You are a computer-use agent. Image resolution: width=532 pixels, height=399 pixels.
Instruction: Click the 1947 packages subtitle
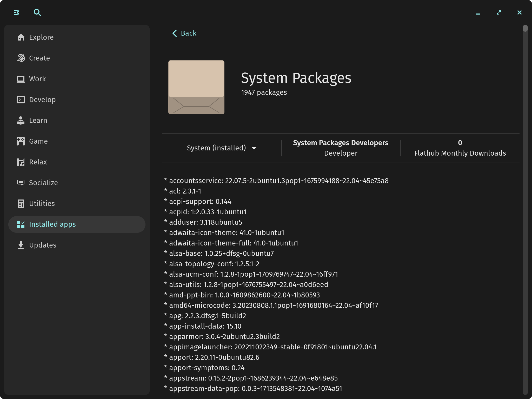point(264,92)
